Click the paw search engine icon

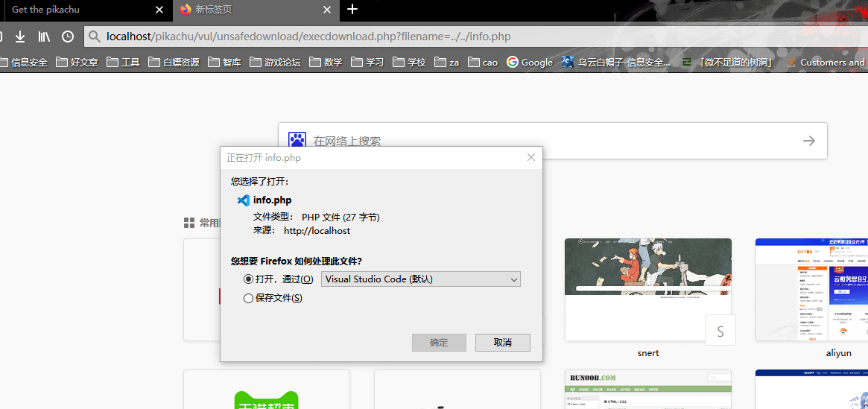[297, 140]
